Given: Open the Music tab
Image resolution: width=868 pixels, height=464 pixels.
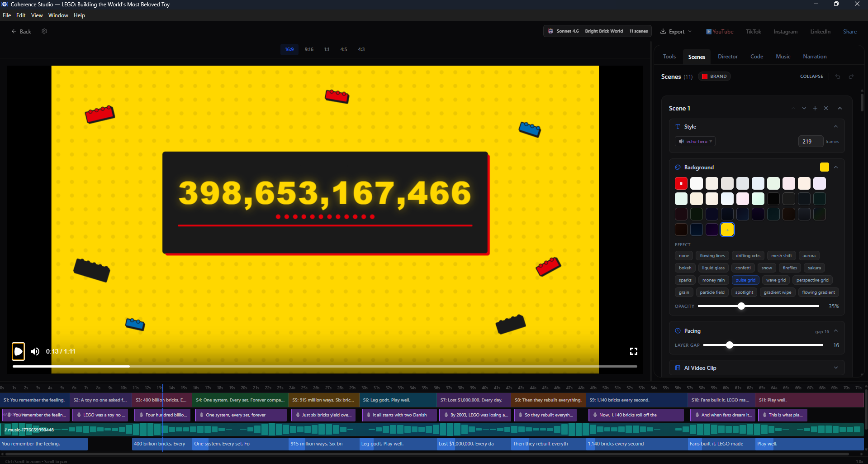Looking at the screenshot, I should (783, 57).
